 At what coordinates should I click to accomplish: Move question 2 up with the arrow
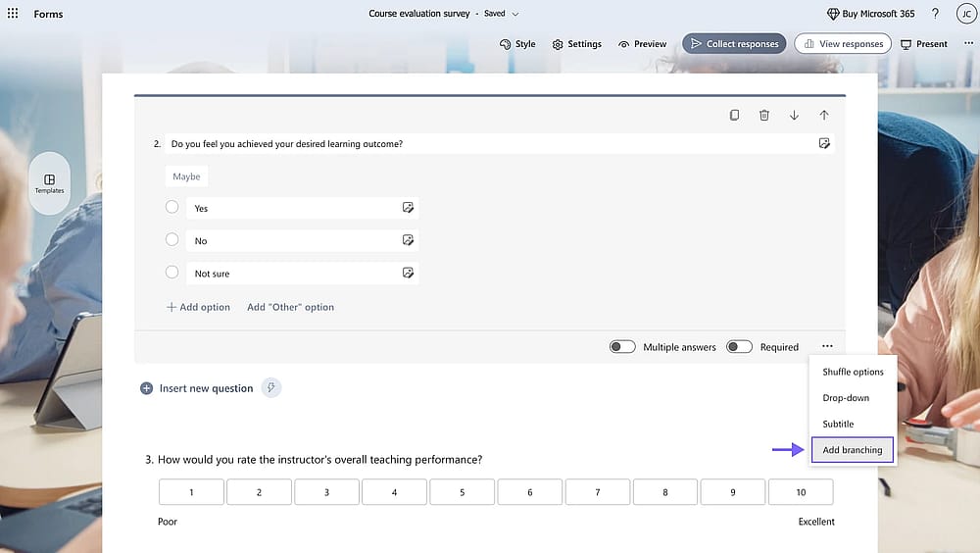[824, 115]
